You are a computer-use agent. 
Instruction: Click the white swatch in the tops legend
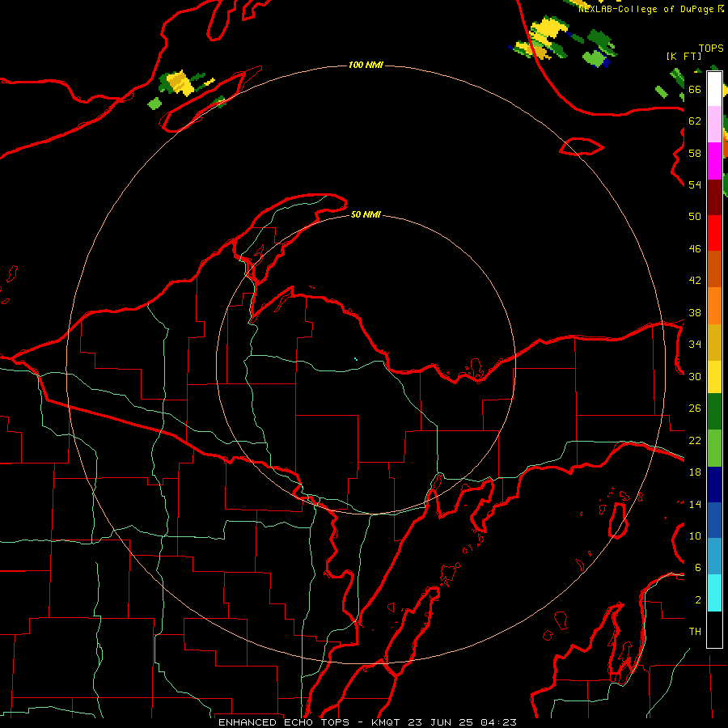(x=714, y=89)
